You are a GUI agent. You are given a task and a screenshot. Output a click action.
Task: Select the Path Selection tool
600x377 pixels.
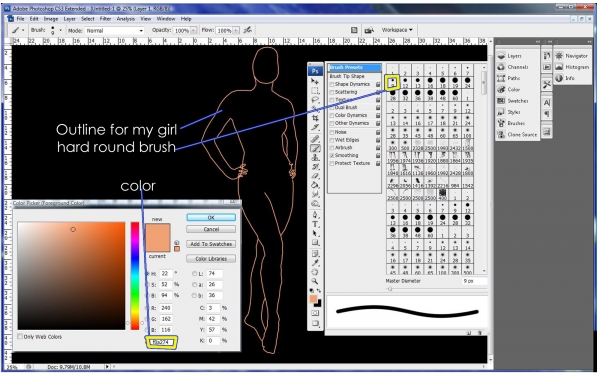[315, 233]
